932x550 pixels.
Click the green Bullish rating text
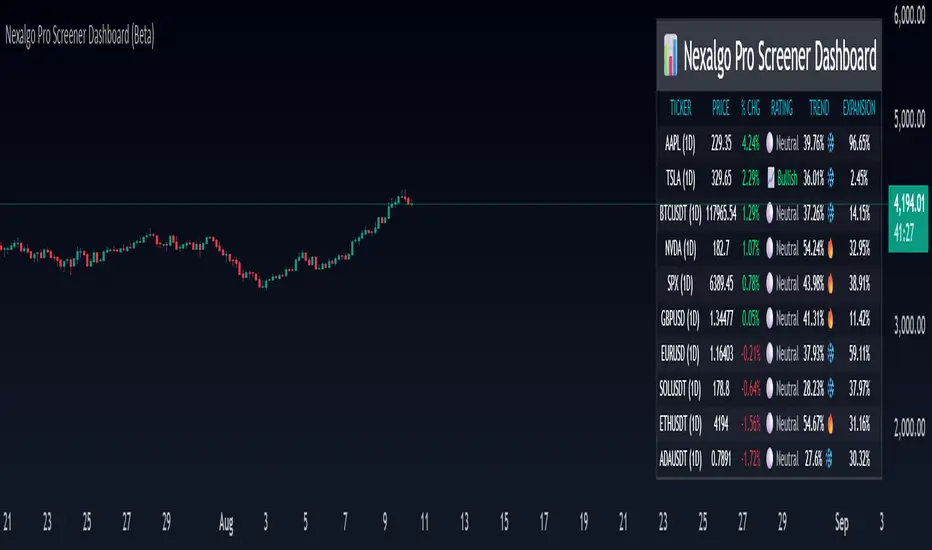(787, 178)
